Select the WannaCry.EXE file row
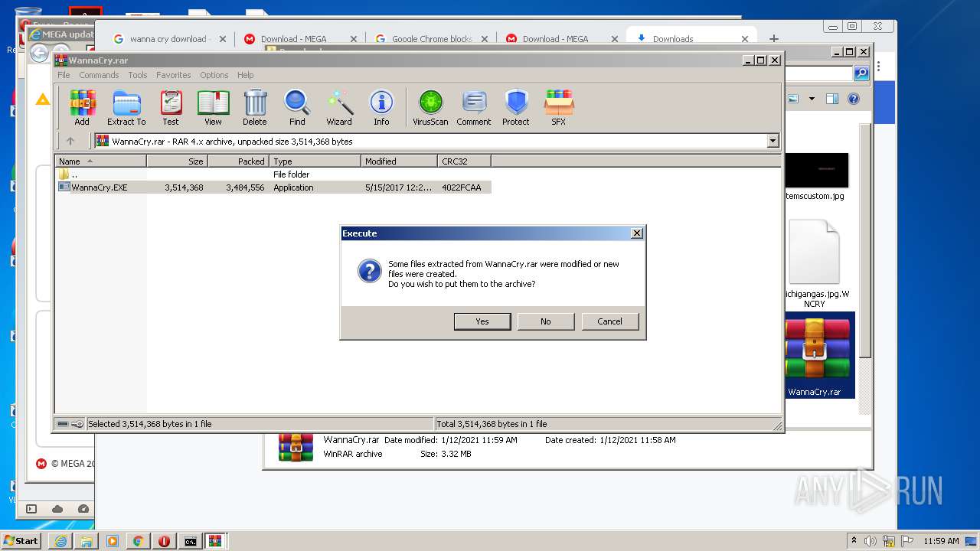This screenshot has height=551, width=980. tap(274, 187)
